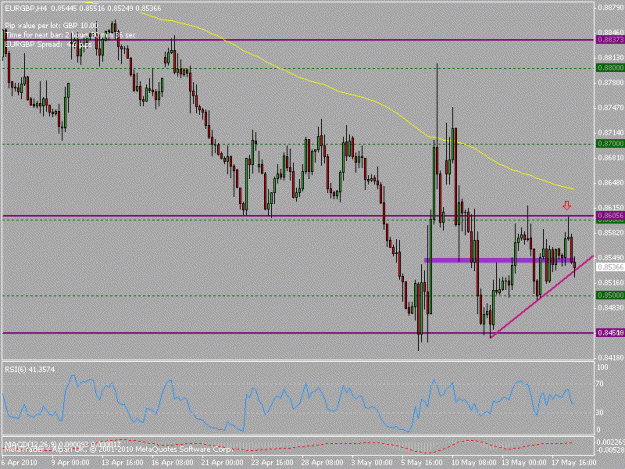Click the MACD scale value -0.00528
625x469 pixels.
coord(610,450)
